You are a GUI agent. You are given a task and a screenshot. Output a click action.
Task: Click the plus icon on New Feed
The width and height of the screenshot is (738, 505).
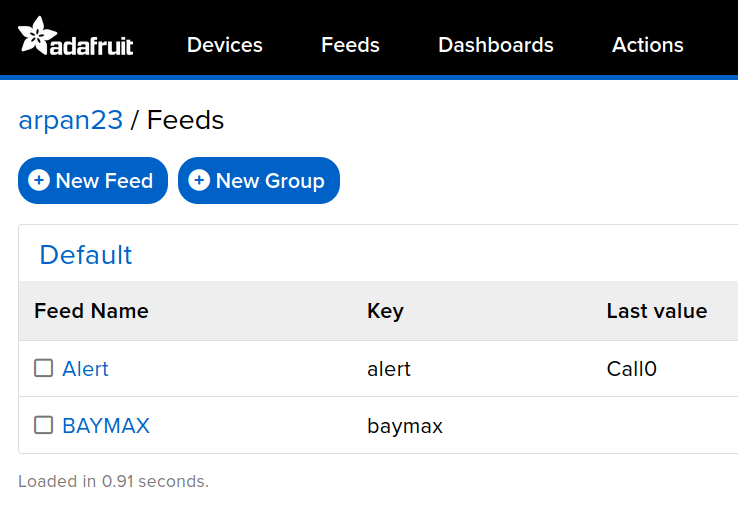[x=39, y=180]
